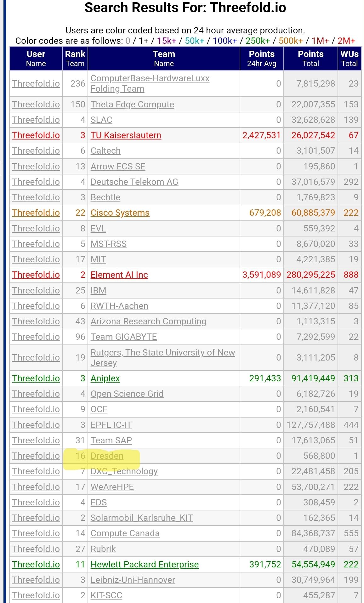
Task: Click the 3,591,089 24hr average value
Action: coord(261,275)
